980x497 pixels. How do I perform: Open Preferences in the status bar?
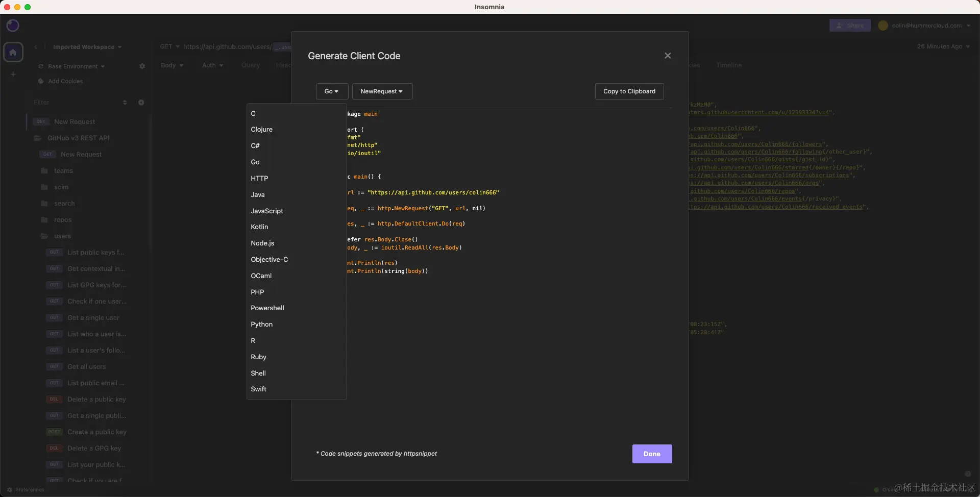[x=26, y=490]
